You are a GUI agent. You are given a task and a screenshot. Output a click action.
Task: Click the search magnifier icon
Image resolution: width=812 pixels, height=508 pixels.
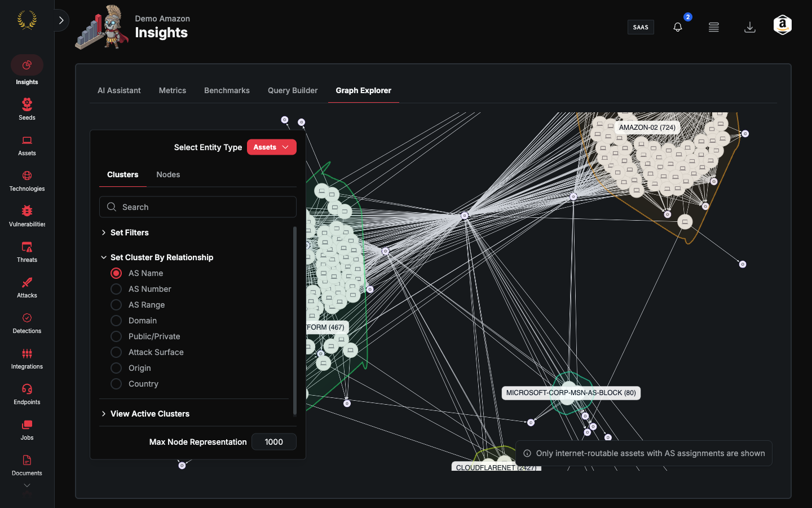coord(112,207)
